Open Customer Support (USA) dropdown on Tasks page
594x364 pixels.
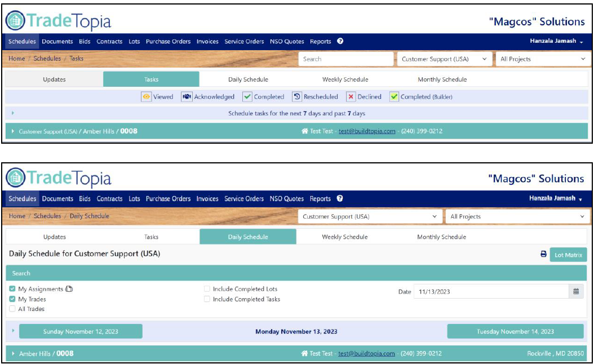444,59
